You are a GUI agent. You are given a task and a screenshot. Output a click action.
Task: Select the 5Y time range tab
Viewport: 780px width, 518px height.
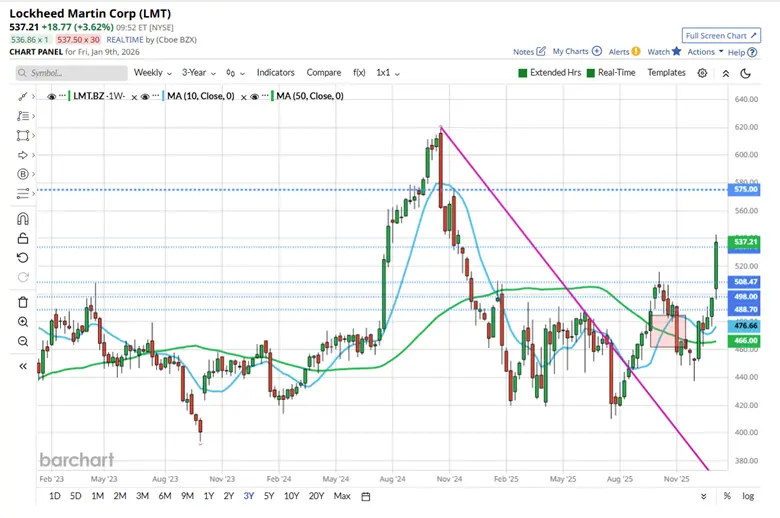tap(270, 497)
